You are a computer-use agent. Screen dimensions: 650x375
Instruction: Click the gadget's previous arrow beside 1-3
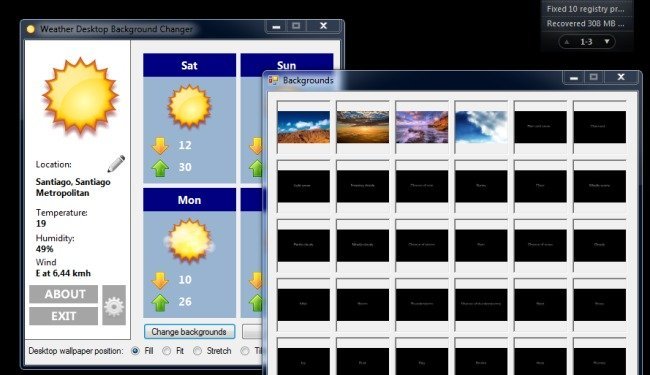[x=567, y=42]
